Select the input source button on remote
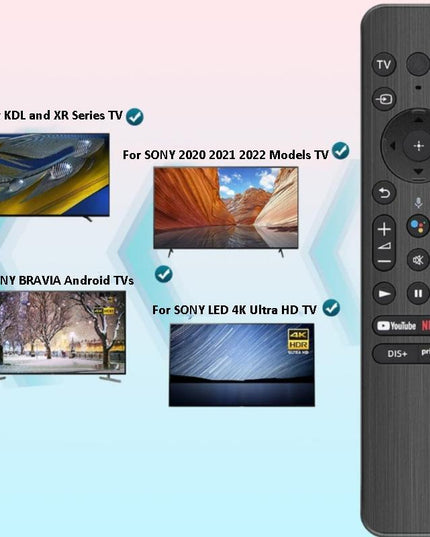Image resolution: width=430 pixels, height=537 pixels. pos(384,99)
